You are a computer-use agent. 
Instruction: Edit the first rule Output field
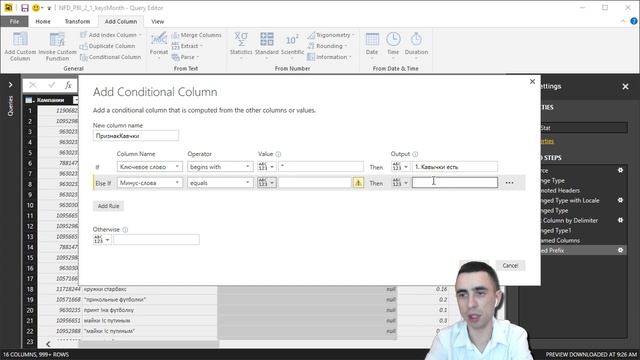click(455, 167)
